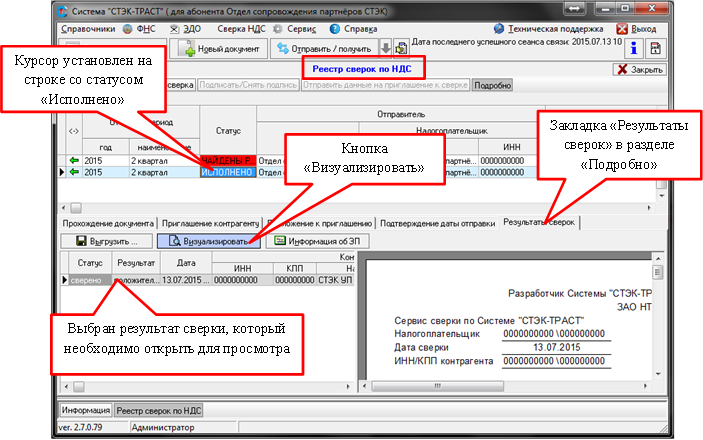Viewport: 703px width, 440px height.
Task: Switch to the bottom Информация tab
Action: (x=86, y=410)
